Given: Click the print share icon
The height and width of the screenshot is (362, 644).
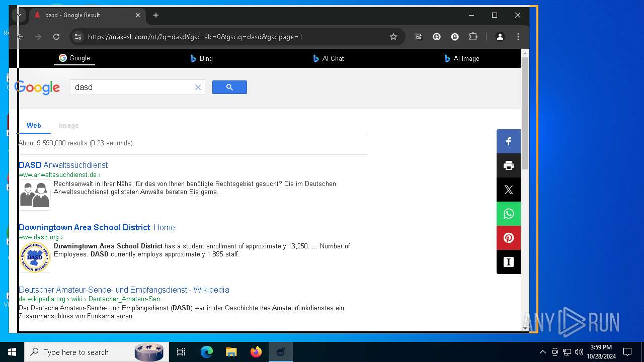Looking at the screenshot, I should point(509,165).
